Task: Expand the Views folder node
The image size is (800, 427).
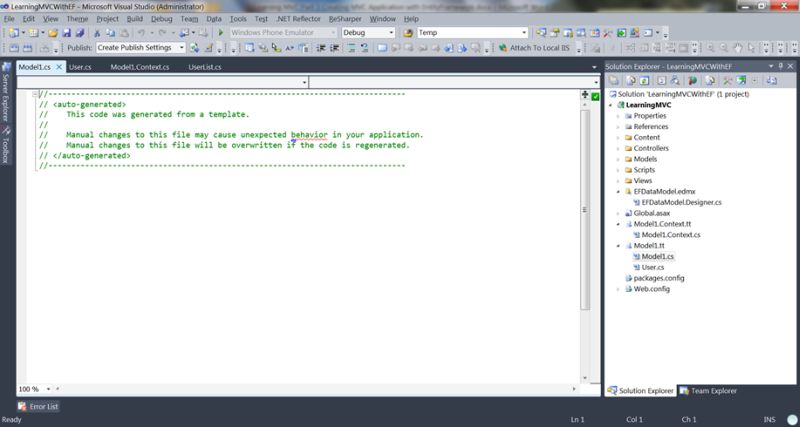Action: tap(618, 181)
